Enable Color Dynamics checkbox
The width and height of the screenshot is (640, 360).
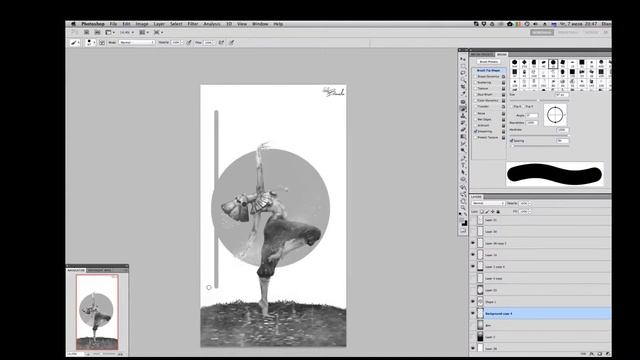(476, 100)
